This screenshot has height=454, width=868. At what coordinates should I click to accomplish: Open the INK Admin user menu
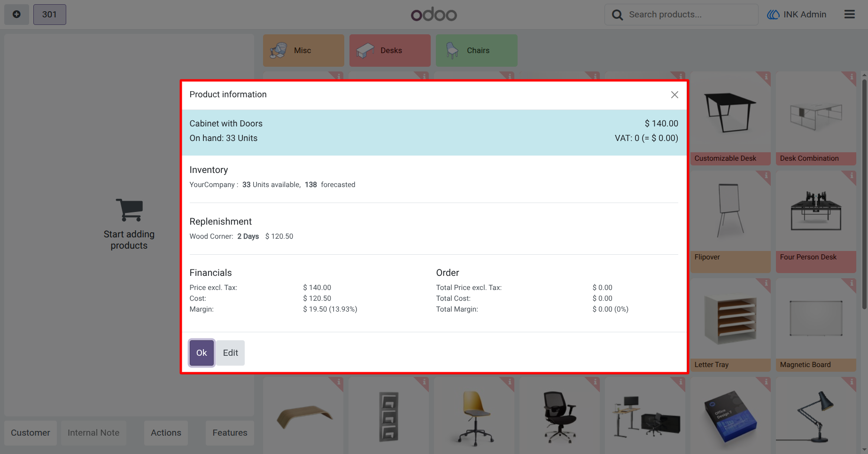[797, 15]
